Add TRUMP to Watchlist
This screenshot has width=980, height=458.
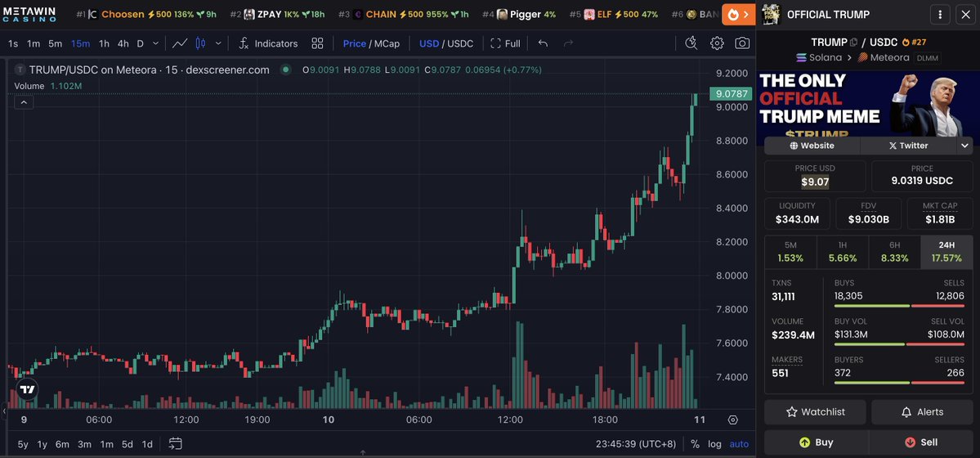coord(815,411)
